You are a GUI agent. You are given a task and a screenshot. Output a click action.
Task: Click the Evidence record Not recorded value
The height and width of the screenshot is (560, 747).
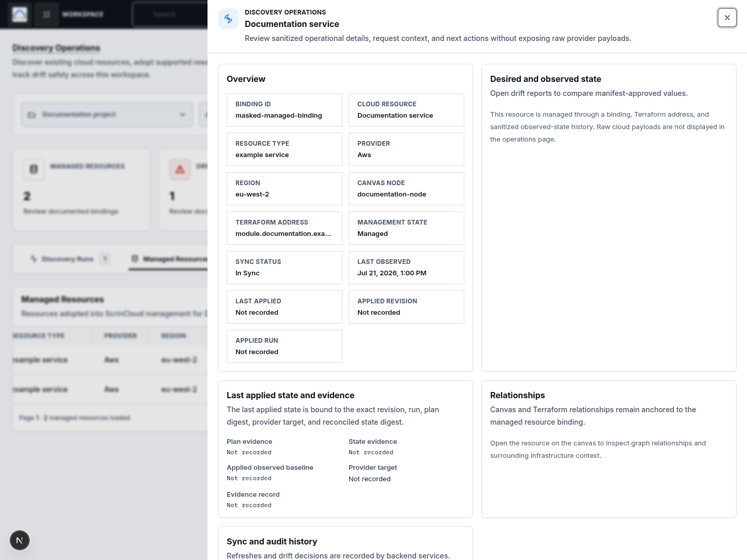tap(249, 506)
